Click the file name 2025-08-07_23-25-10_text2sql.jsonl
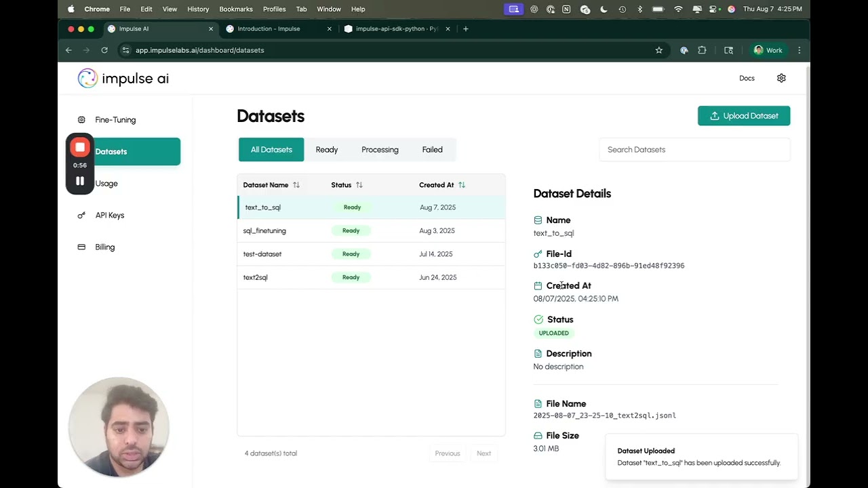Viewport: 868px width, 488px height. (605, 415)
